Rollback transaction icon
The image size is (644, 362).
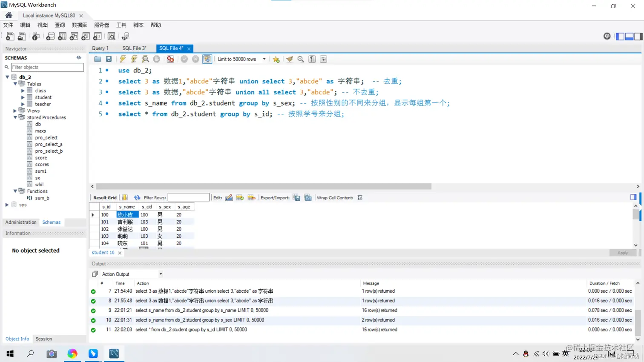[195, 59]
